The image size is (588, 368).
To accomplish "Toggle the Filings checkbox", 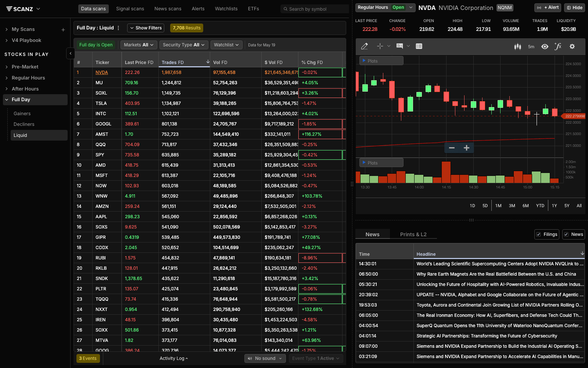I will (538, 234).
